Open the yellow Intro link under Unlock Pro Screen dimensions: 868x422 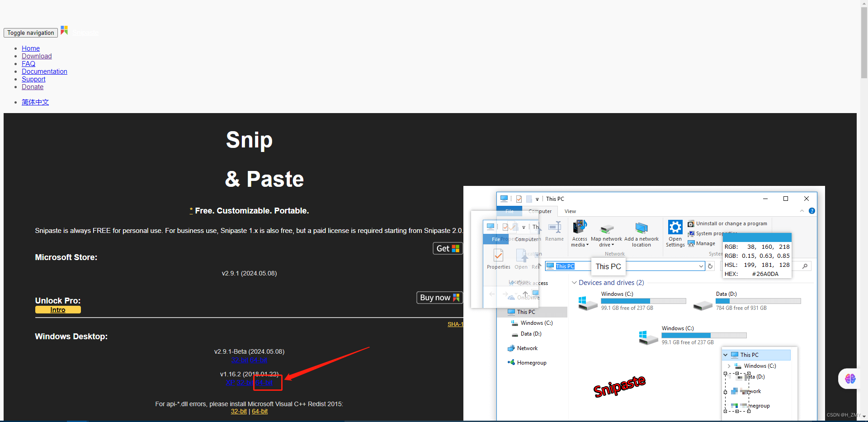pyautogui.click(x=58, y=310)
